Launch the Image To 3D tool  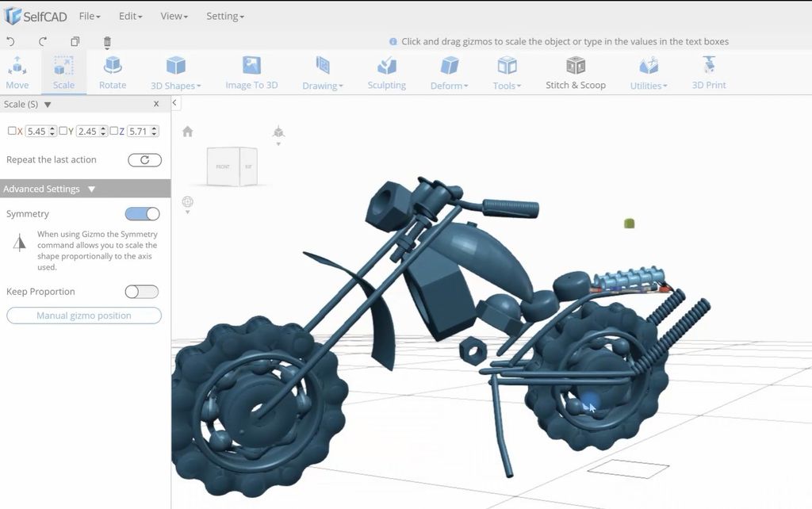[251, 73]
